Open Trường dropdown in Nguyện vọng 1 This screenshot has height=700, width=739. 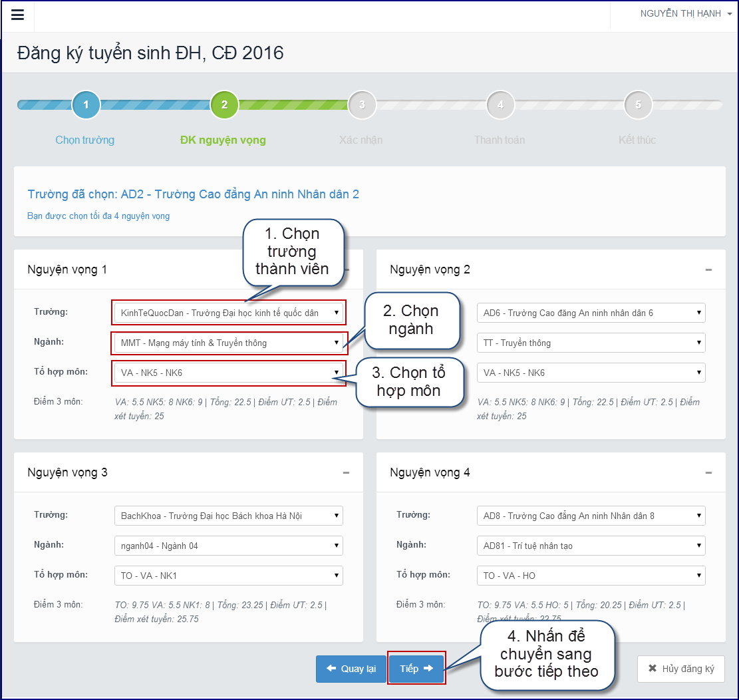click(x=229, y=313)
